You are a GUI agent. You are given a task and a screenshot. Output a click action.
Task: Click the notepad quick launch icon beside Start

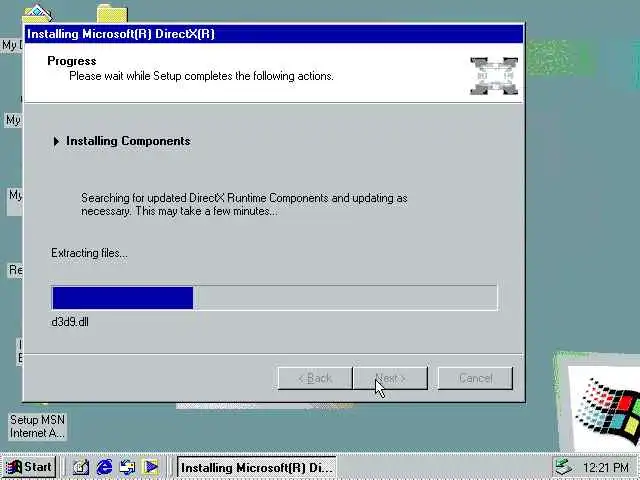[x=80, y=467]
